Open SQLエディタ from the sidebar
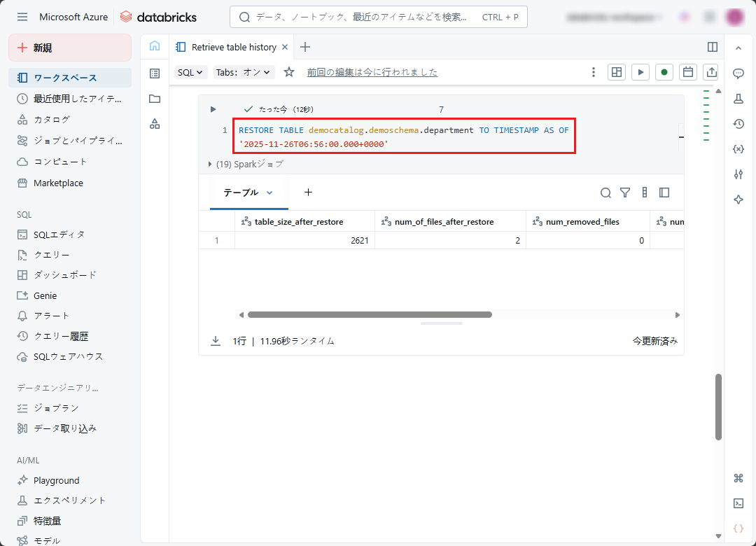756x546 pixels. 59,234
